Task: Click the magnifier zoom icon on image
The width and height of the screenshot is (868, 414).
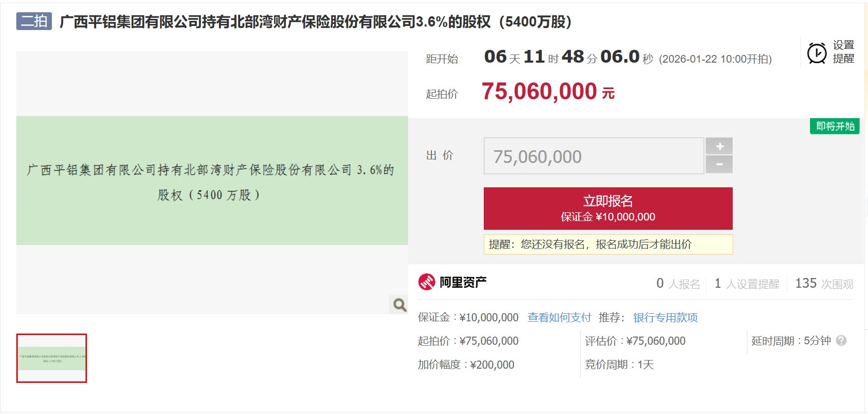Action: (x=399, y=305)
